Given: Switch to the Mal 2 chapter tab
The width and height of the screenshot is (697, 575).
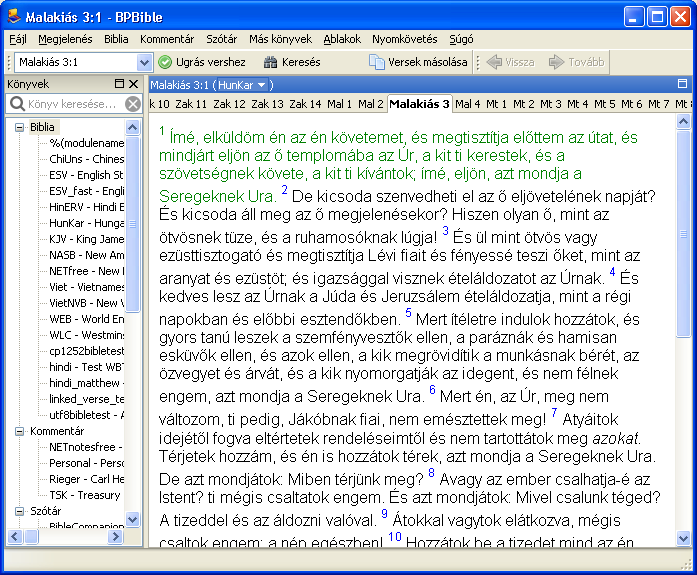Looking at the screenshot, I should (x=371, y=104).
